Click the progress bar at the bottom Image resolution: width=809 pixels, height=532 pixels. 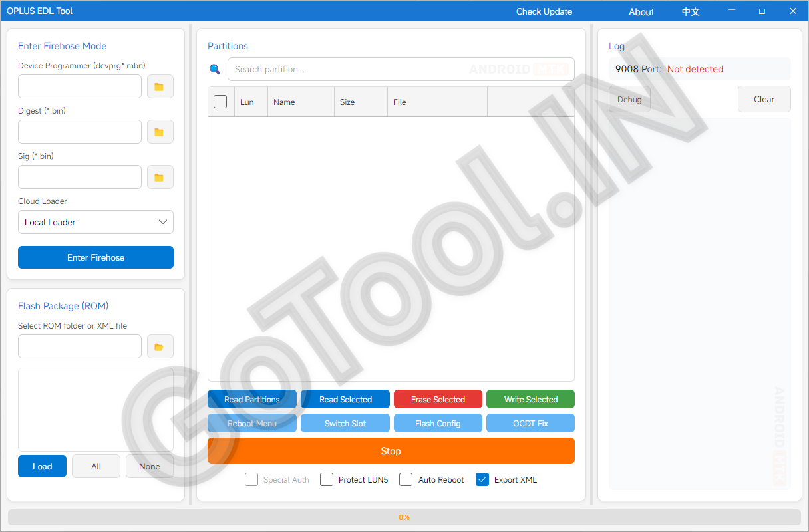404,517
